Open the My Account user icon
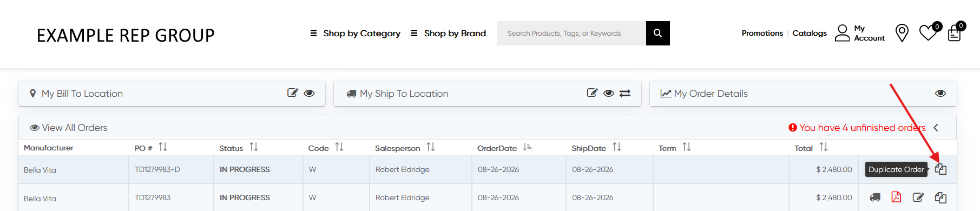The height and width of the screenshot is (211, 980). [842, 33]
